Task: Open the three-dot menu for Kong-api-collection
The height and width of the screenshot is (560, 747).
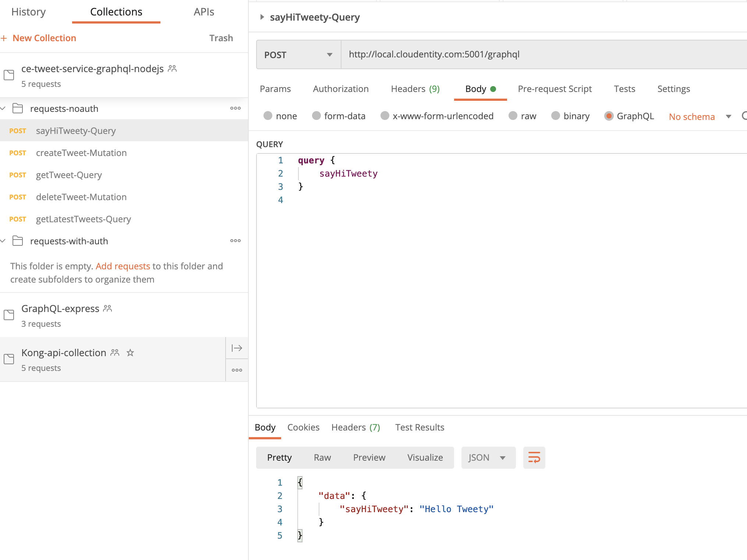Action: tap(237, 370)
